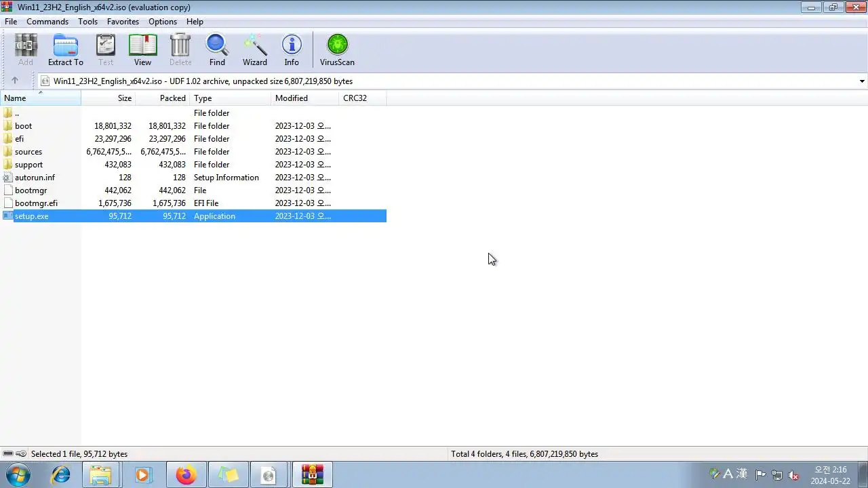Open the File menu

11,22
